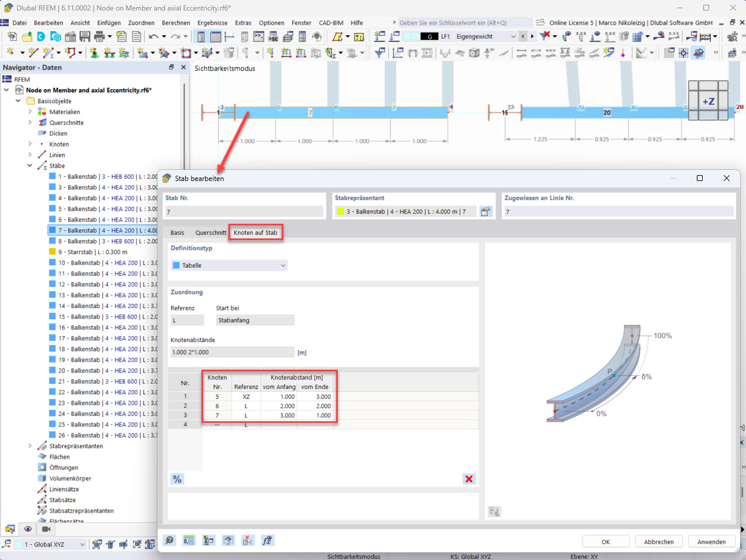The height and width of the screenshot is (560, 746).
Task: Open the CAD-BIM menu
Action: click(331, 23)
